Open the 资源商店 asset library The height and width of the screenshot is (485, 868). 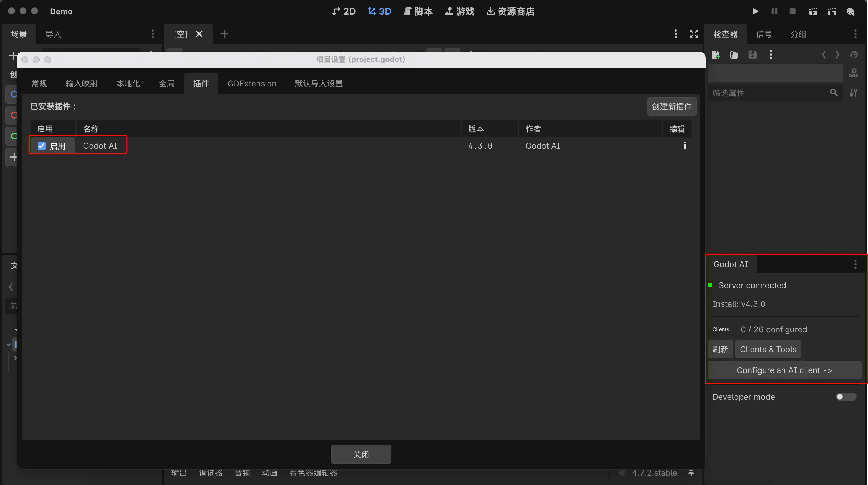pyautogui.click(x=510, y=11)
